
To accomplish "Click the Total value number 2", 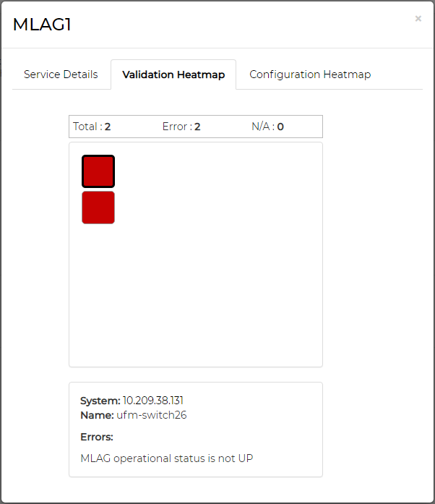I will tap(108, 127).
